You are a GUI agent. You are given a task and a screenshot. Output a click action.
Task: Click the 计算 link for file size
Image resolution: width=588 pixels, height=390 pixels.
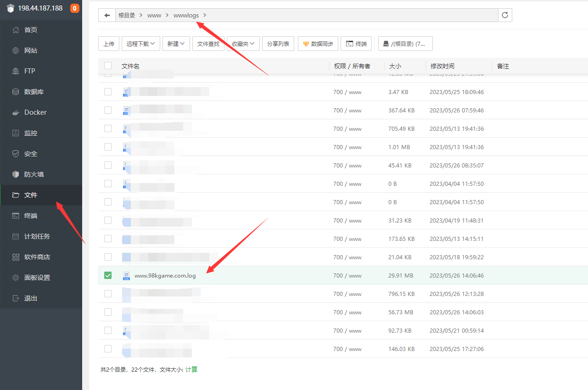(x=191, y=369)
